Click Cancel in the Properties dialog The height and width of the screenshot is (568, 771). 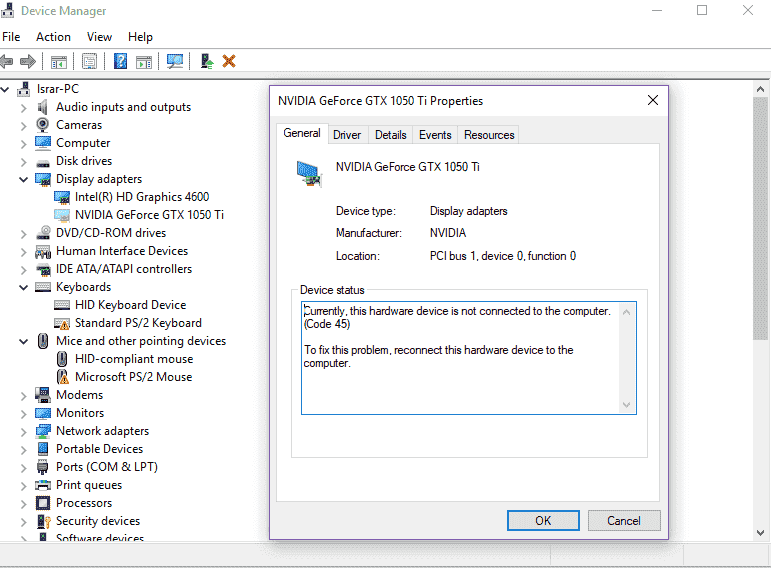[x=623, y=520]
